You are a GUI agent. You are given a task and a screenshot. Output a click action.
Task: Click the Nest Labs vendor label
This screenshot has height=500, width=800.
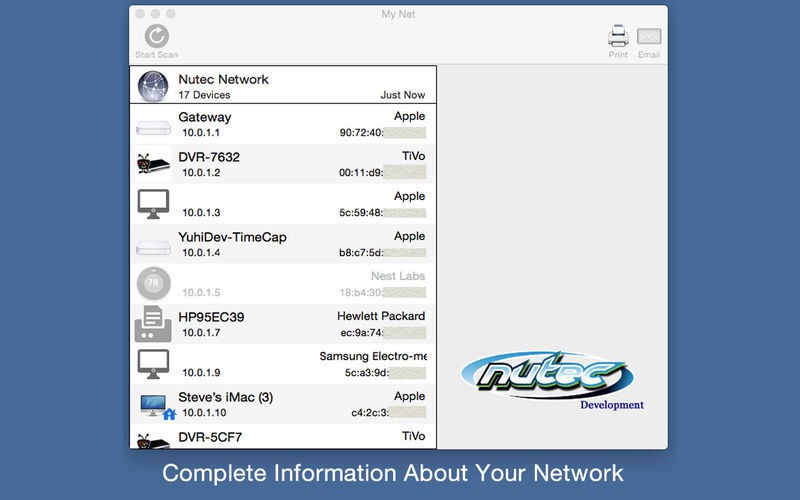(x=398, y=276)
